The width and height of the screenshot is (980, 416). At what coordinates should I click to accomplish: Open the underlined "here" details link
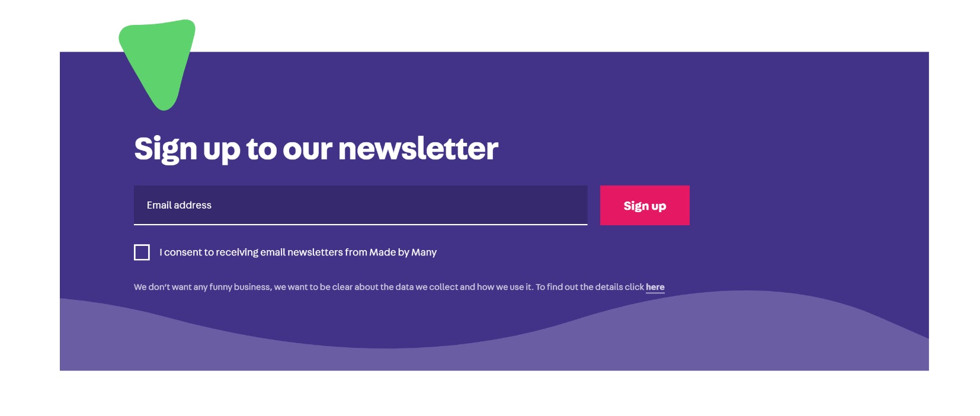click(655, 287)
